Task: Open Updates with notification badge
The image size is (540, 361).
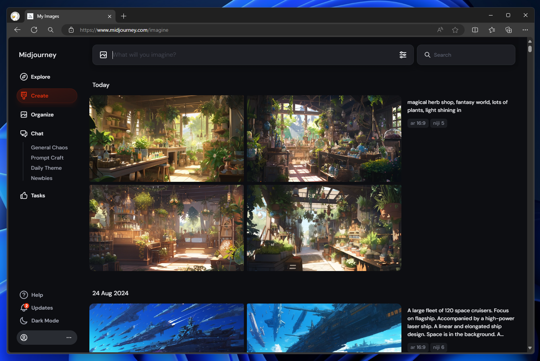Action: tap(36, 308)
